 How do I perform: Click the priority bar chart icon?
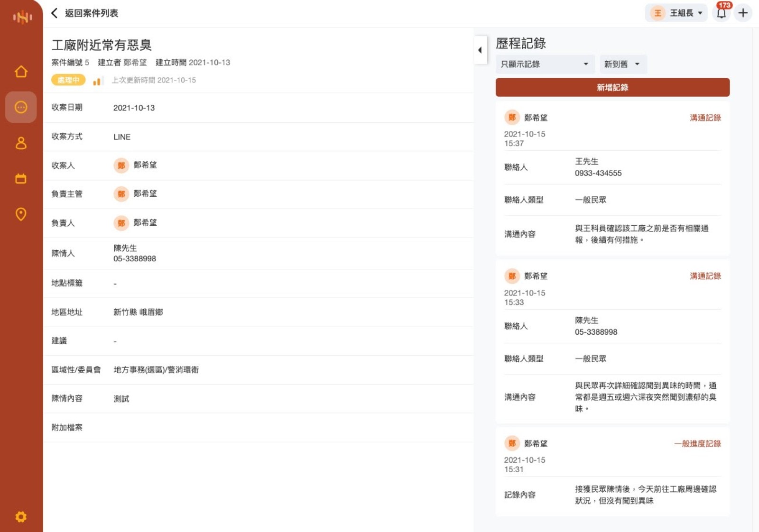pyautogui.click(x=98, y=81)
